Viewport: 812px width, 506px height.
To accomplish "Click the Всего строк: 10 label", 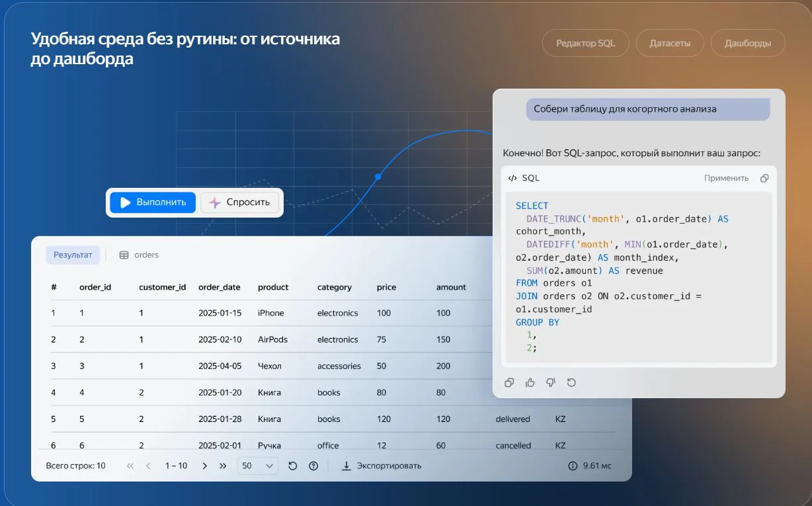I will pos(76,466).
